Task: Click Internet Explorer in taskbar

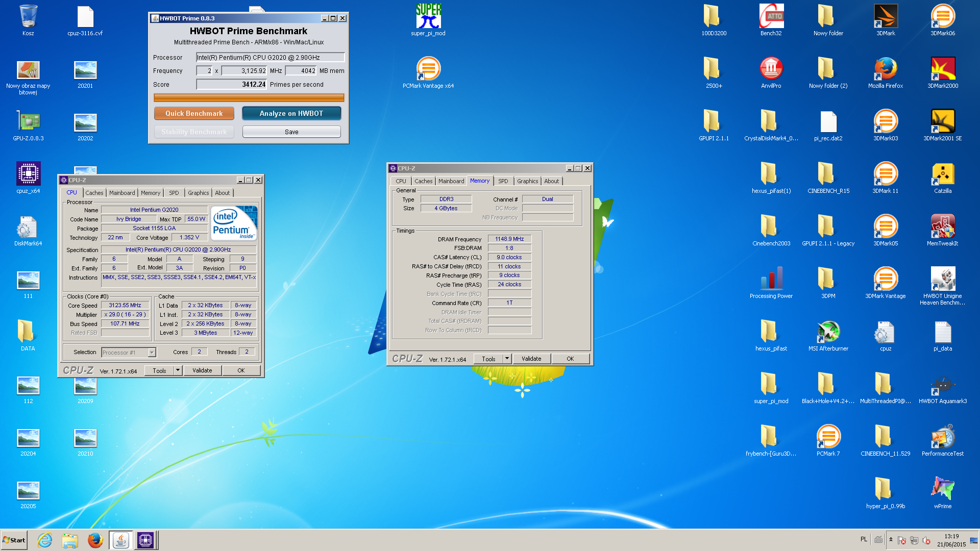Action: click(x=45, y=540)
